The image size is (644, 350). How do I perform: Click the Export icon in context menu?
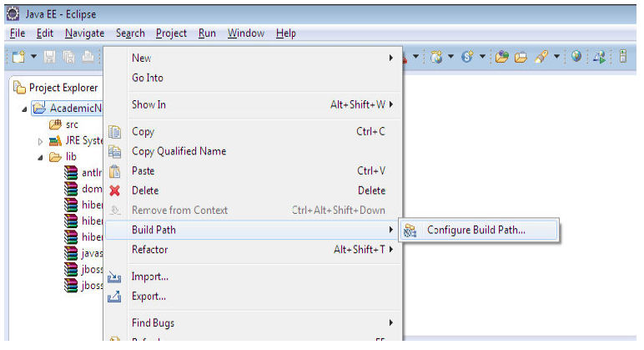tap(115, 296)
